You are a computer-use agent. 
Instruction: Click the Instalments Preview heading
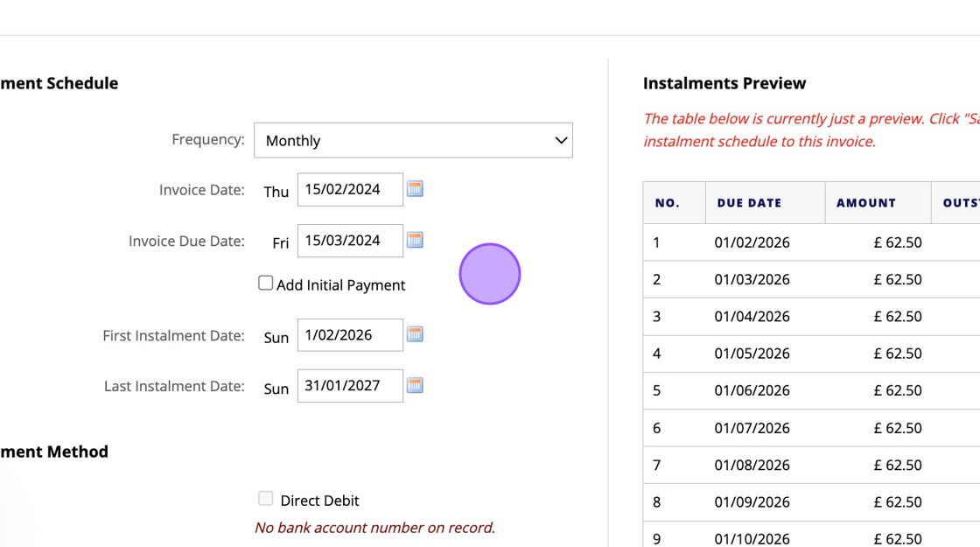[x=724, y=83]
